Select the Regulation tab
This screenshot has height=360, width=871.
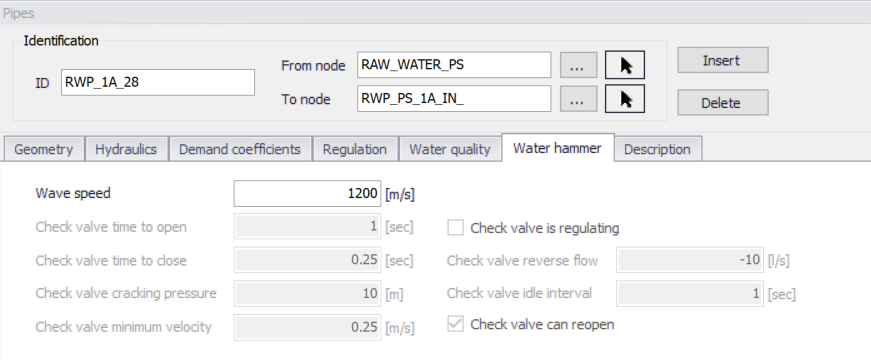click(x=355, y=149)
